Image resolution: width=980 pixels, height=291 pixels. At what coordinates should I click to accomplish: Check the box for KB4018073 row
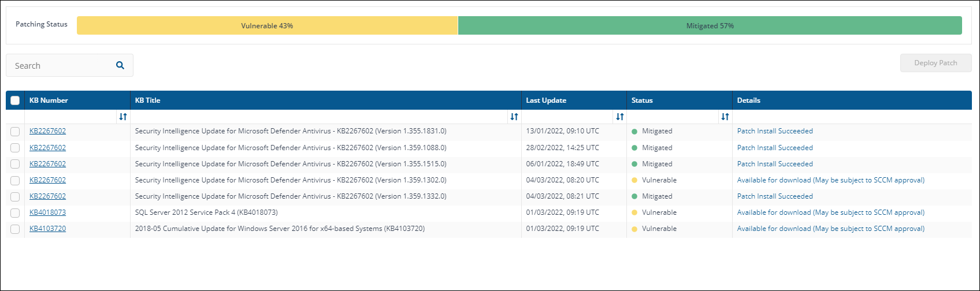tap(15, 212)
